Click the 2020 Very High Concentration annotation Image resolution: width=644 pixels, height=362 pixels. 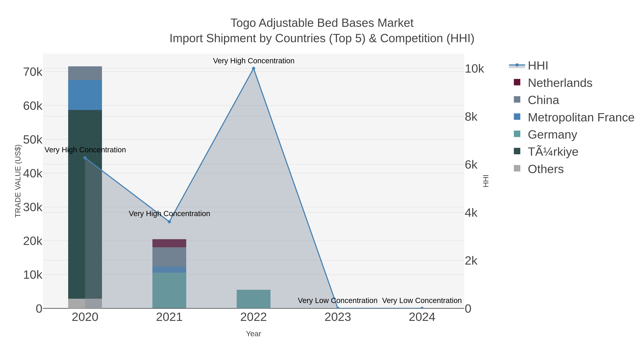(x=85, y=150)
